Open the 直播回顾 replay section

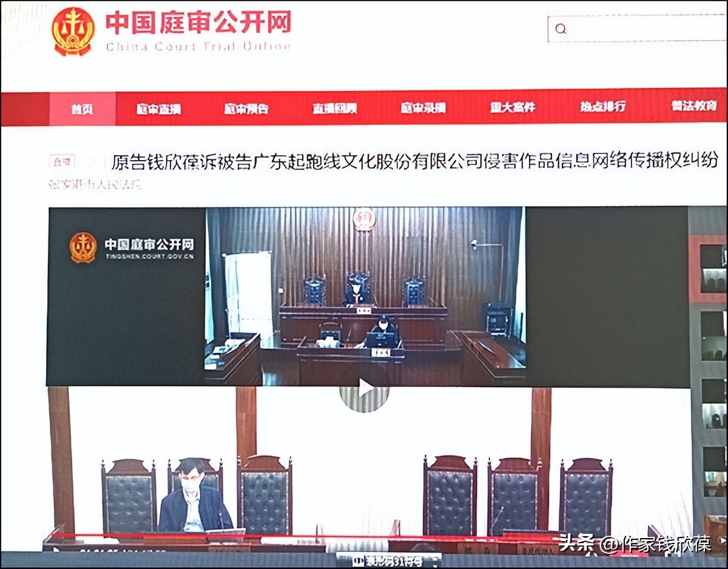(x=334, y=107)
